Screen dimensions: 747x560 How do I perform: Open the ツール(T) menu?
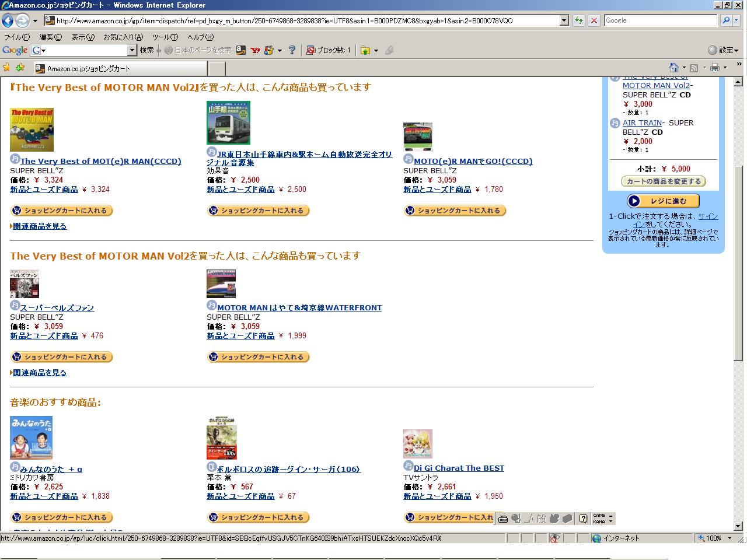click(165, 37)
